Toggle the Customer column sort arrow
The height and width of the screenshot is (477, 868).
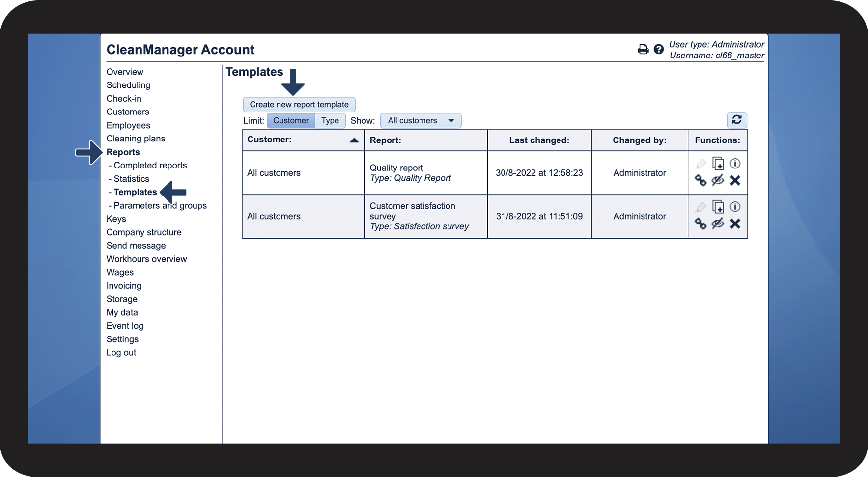pos(354,140)
